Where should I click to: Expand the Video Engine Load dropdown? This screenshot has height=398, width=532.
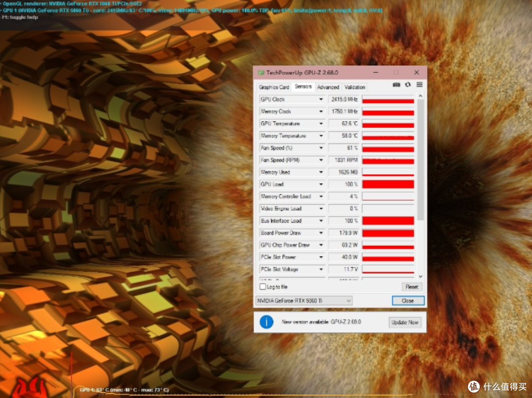[321, 209]
